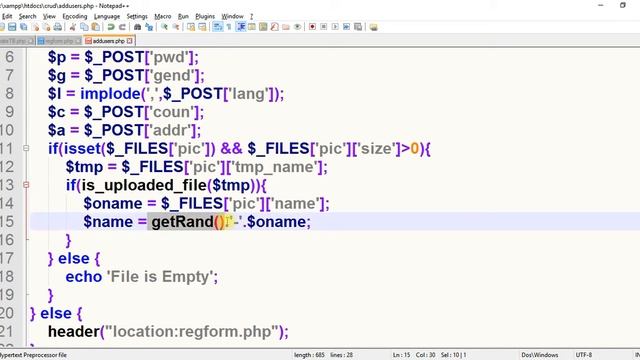The width and height of the screenshot is (640, 360).
Task: Click the highlighted getRand() text on line 15
Action: [x=188, y=222]
